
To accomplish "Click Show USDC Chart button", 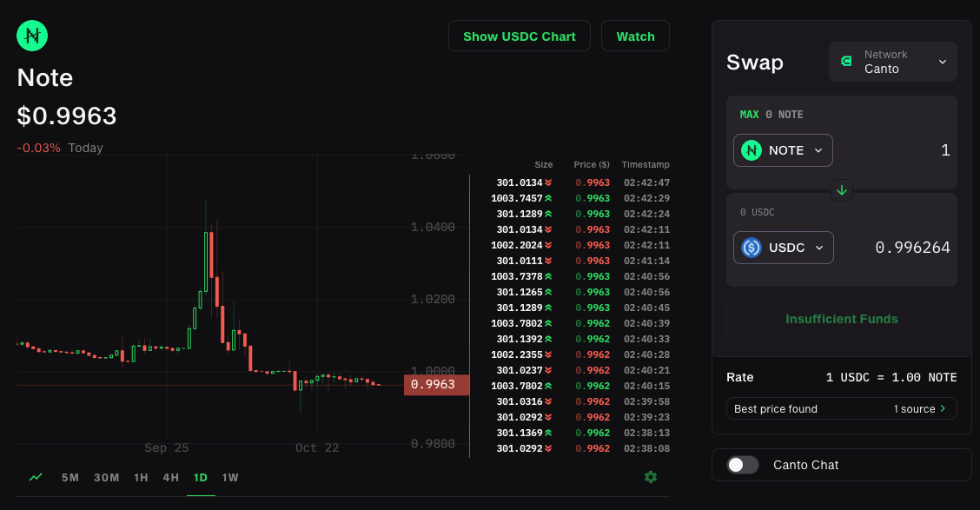I will (519, 36).
